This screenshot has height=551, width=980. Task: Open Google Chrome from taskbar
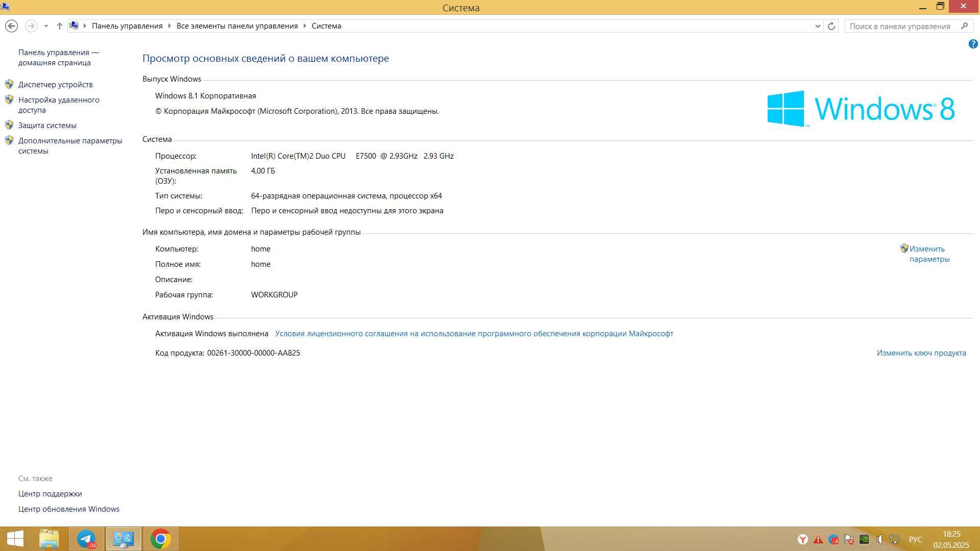(x=161, y=539)
